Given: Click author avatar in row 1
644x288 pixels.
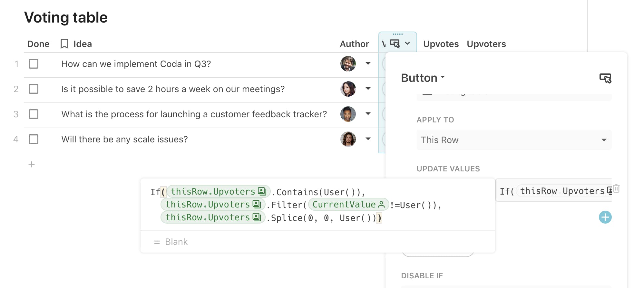Looking at the screenshot, I should (348, 64).
